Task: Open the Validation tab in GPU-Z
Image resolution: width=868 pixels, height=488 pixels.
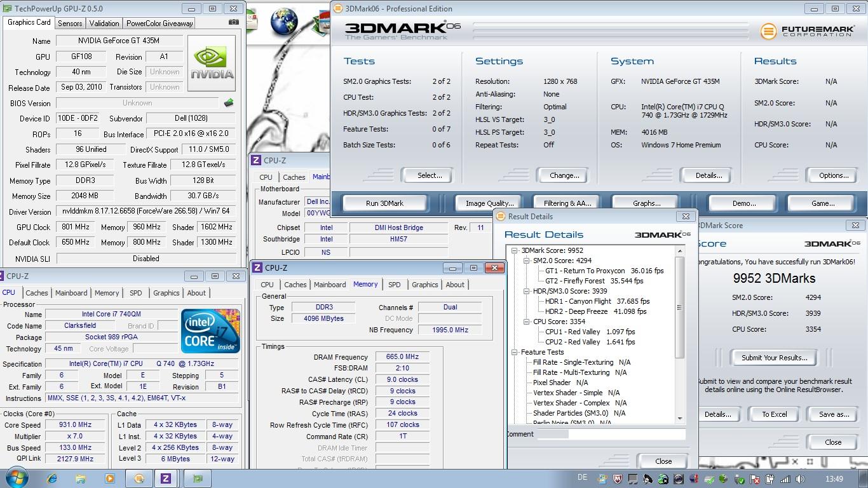Action: pos(104,23)
